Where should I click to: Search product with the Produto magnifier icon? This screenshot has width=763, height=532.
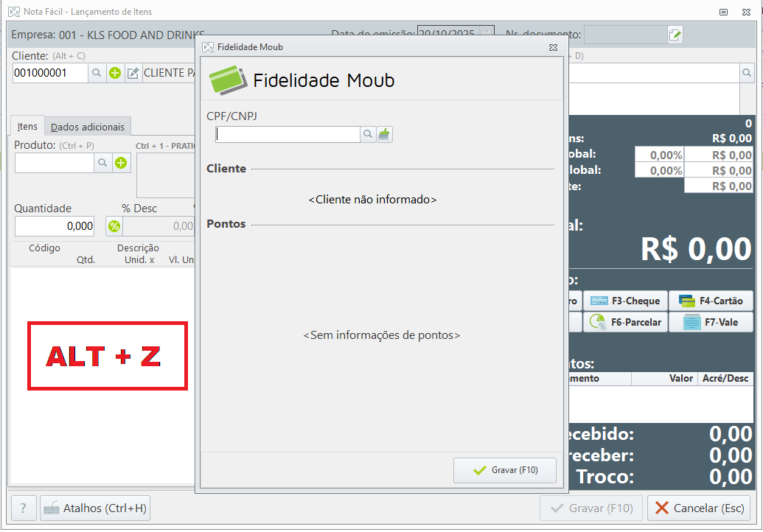(x=102, y=163)
